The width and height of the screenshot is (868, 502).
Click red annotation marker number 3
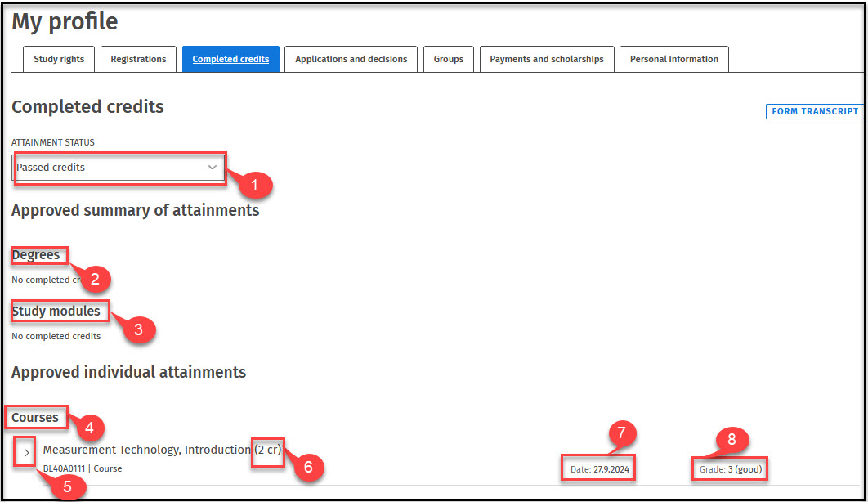[138, 329]
